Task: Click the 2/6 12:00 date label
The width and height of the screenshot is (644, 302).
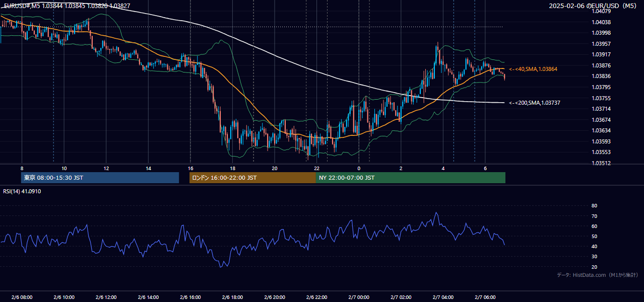Action: [106, 297]
